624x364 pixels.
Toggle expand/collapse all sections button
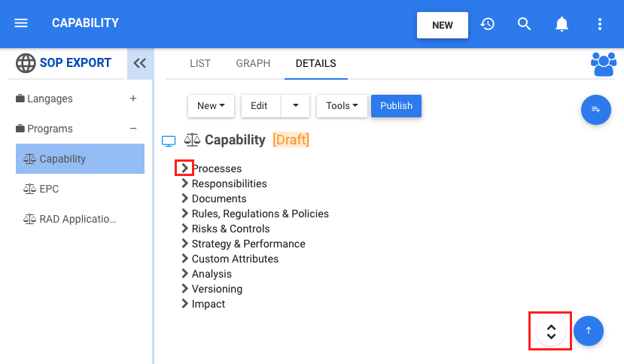(551, 331)
